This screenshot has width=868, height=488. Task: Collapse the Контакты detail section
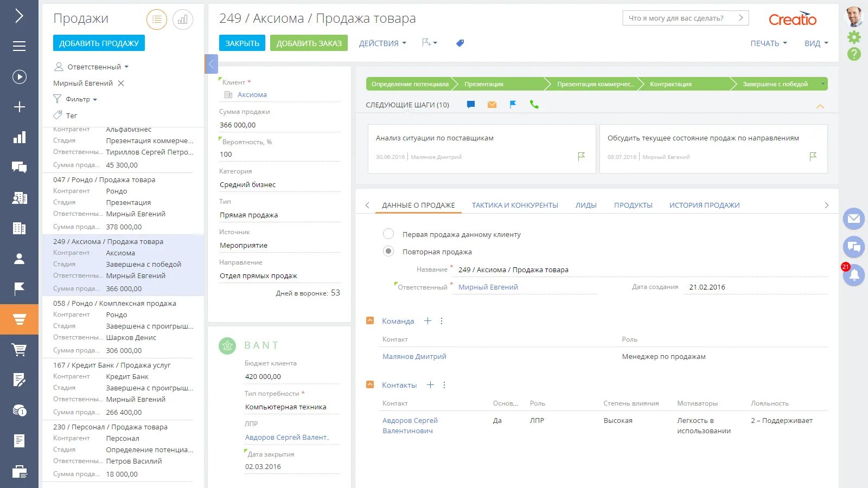pos(370,384)
